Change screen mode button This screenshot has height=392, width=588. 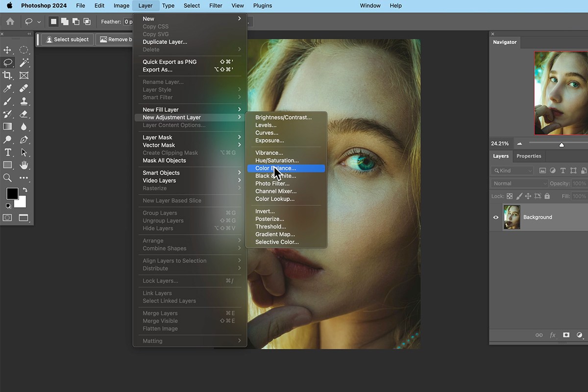24,218
